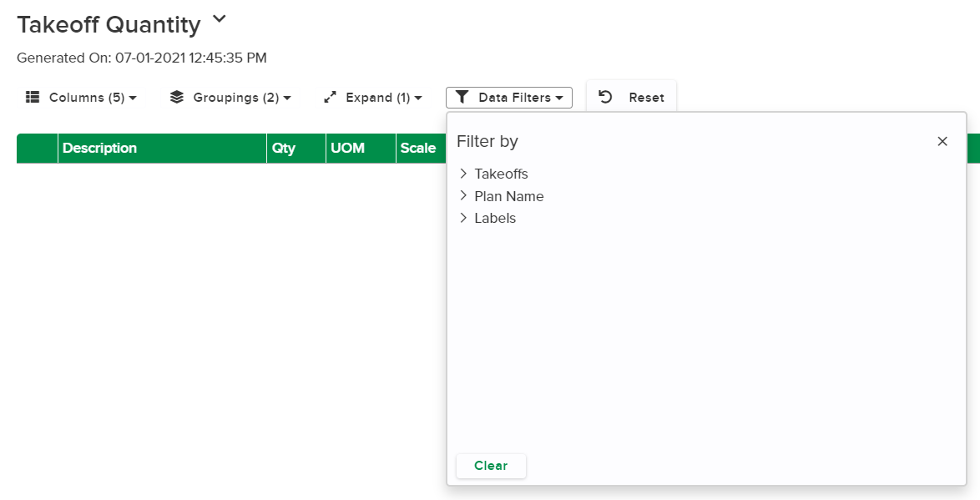The height and width of the screenshot is (500, 980).
Task: Click the Takeoff Quantity report title
Action: pos(109,25)
